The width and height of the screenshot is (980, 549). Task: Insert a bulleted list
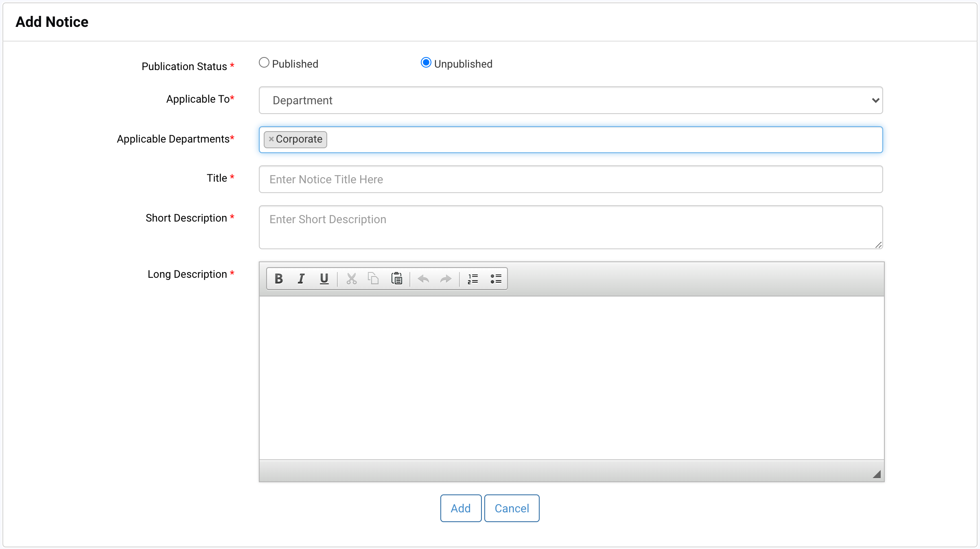pyautogui.click(x=496, y=279)
